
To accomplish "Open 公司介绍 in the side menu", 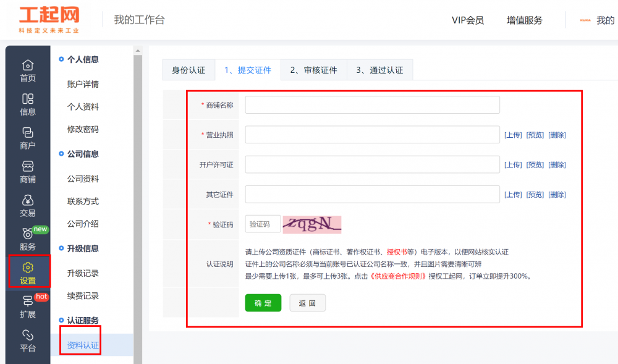I will [83, 224].
